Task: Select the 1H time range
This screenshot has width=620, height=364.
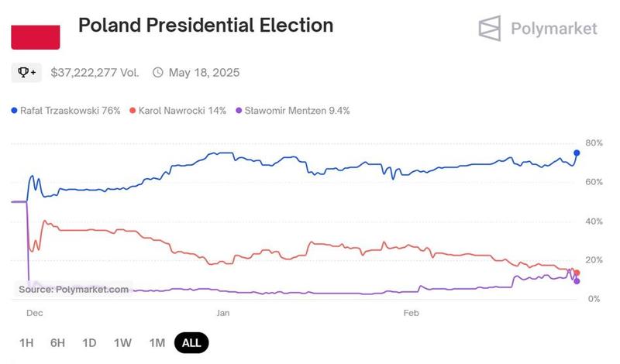Action: [26, 342]
